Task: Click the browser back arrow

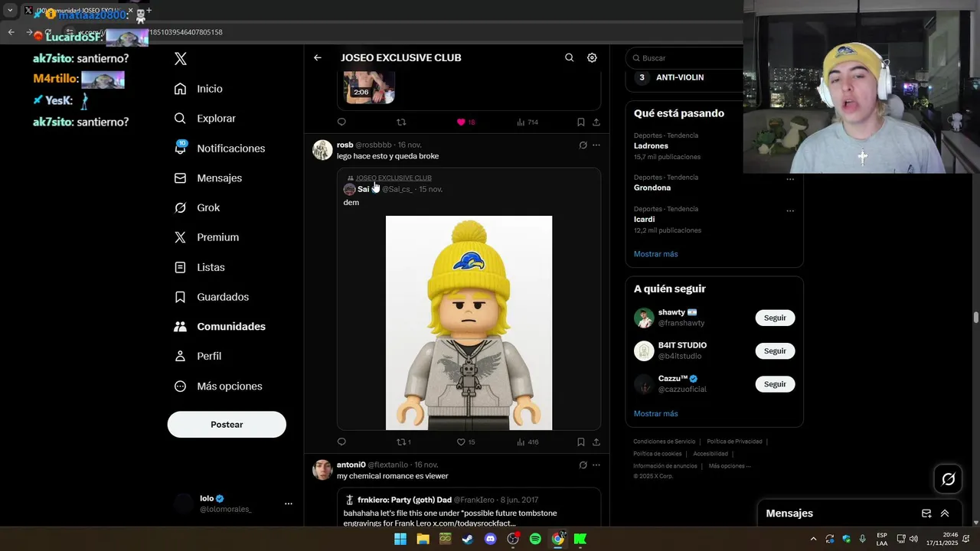Action: [11, 32]
